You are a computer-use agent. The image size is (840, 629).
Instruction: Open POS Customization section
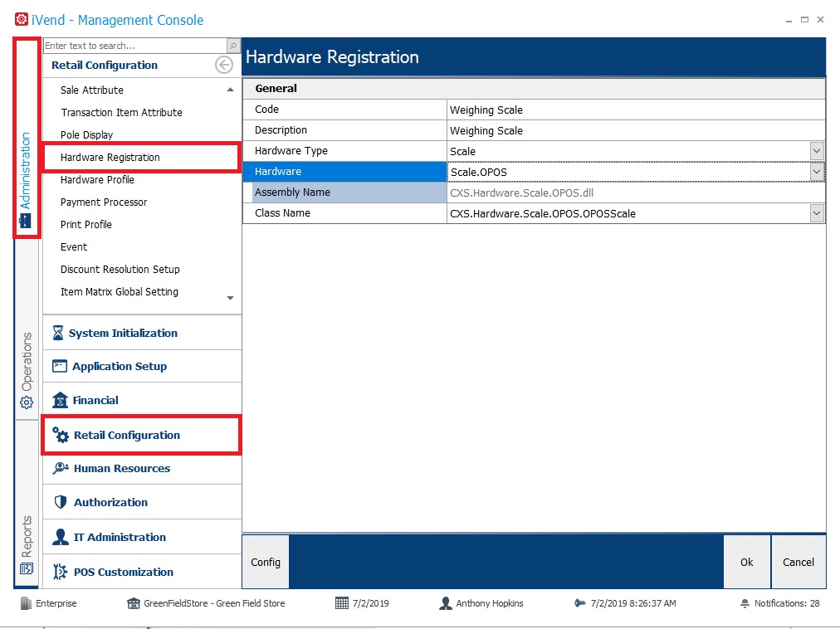[142, 572]
